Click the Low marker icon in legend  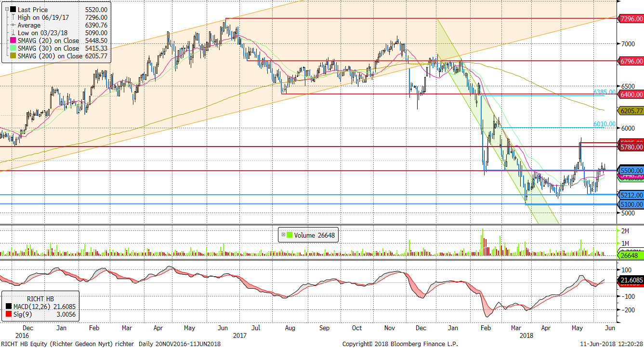pyautogui.click(x=12, y=33)
